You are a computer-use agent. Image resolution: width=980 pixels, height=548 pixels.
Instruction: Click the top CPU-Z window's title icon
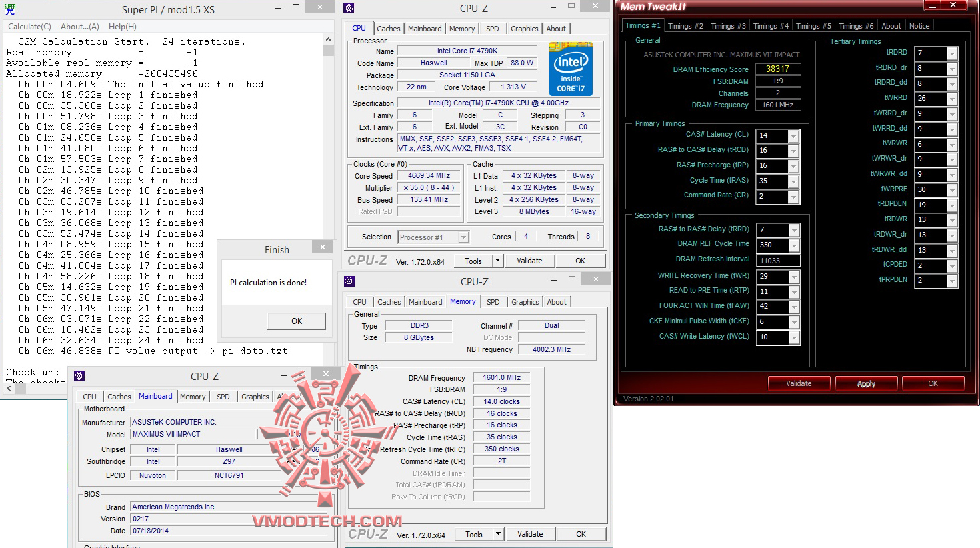point(349,8)
